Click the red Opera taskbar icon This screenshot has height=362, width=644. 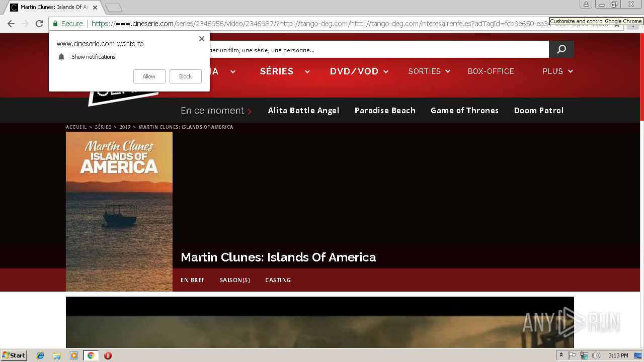point(108,355)
